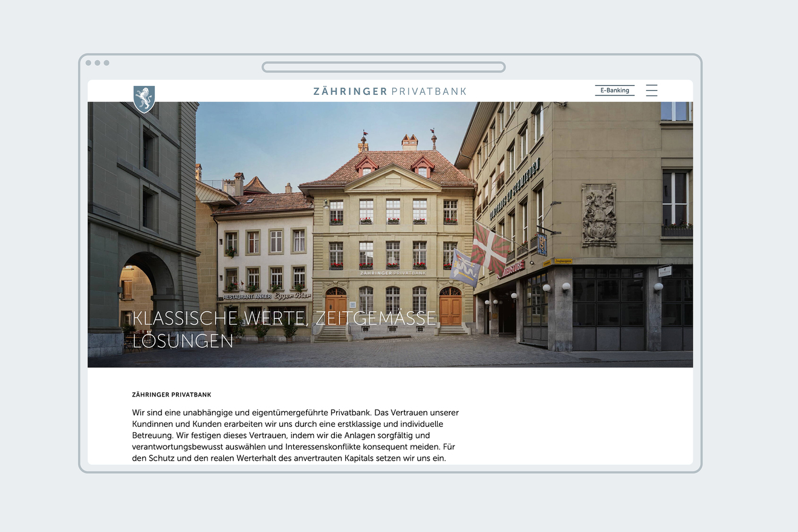Open the hamburger menu icon
The image size is (798, 532).
tap(651, 91)
